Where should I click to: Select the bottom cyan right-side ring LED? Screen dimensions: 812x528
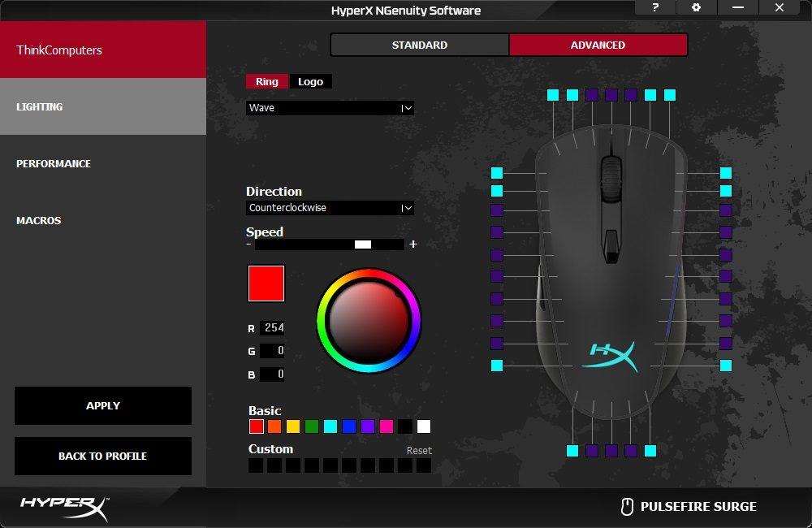(x=726, y=366)
